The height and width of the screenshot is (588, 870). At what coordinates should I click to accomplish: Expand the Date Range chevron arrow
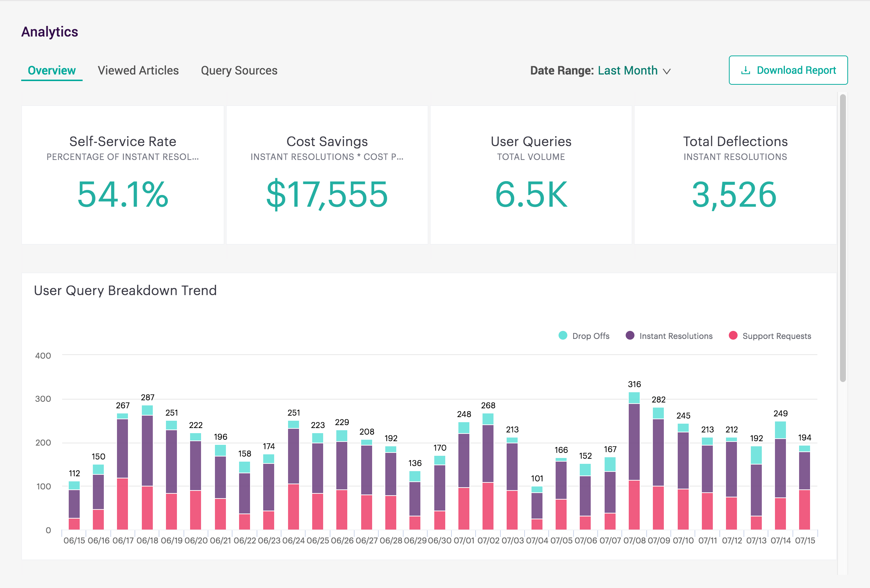point(667,71)
